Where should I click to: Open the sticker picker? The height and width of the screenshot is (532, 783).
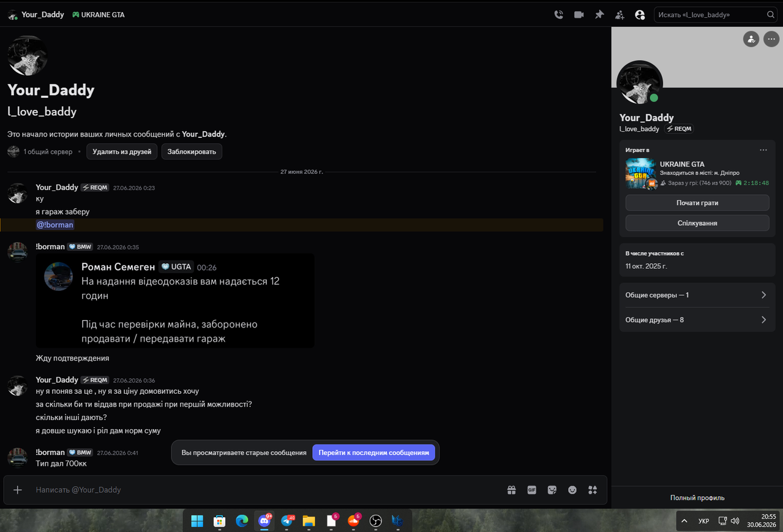[x=552, y=490]
